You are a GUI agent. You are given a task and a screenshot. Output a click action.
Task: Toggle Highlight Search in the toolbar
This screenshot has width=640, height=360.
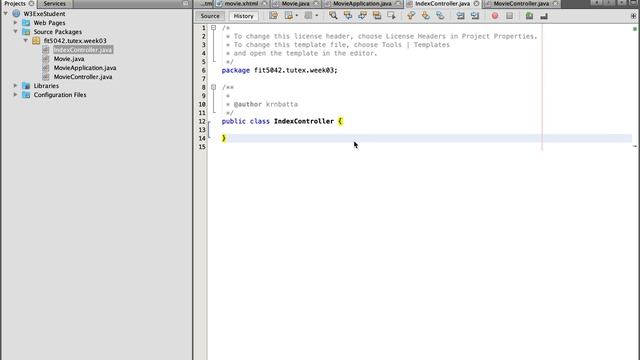[x=377, y=16]
